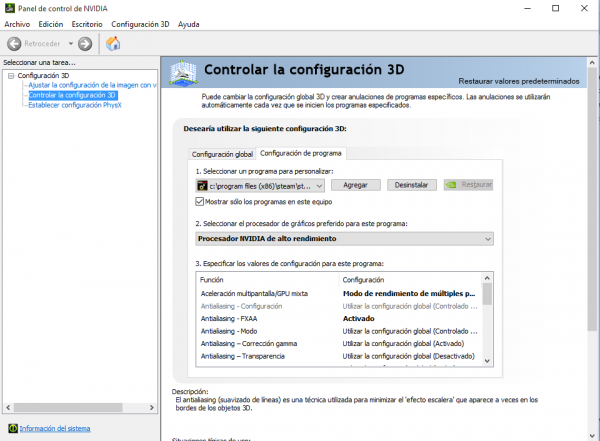Click the task pane horizontal scrollbar thumb
Image resolution: width=600 pixels, height=441 pixels.
coord(68,407)
